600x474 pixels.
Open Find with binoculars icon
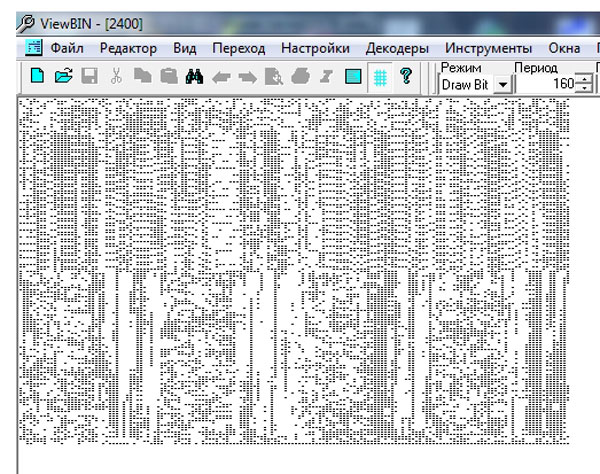click(x=194, y=77)
